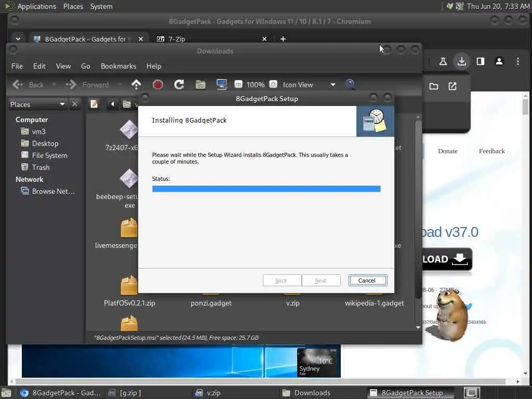The height and width of the screenshot is (399, 532).
Task: Show downloaded file in folder icon
Action: (434, 86)
